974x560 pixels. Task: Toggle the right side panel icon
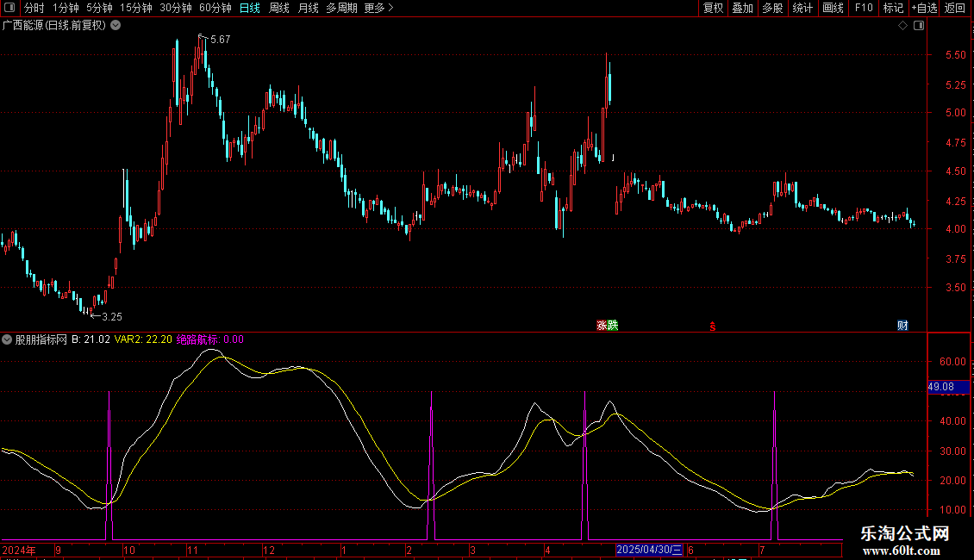pyautogui.click(x=919, y=25)
